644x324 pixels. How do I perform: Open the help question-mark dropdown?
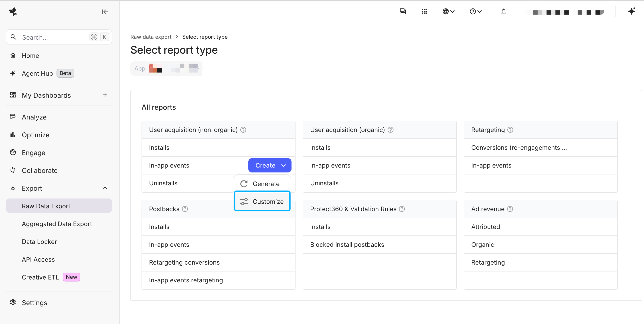pos(476,12)
